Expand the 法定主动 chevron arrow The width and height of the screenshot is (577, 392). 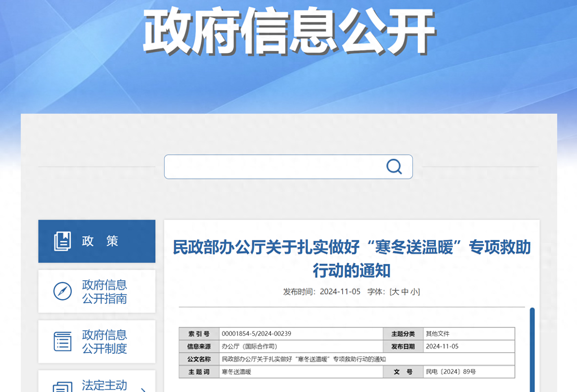point(143,389)
